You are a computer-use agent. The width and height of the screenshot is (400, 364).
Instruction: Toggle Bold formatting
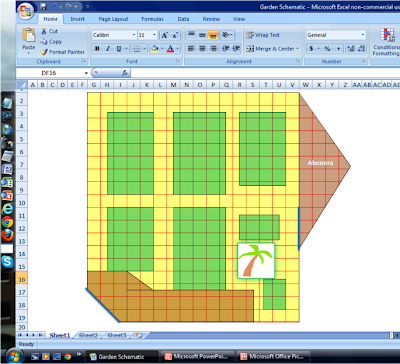click(x=97, y=49)
